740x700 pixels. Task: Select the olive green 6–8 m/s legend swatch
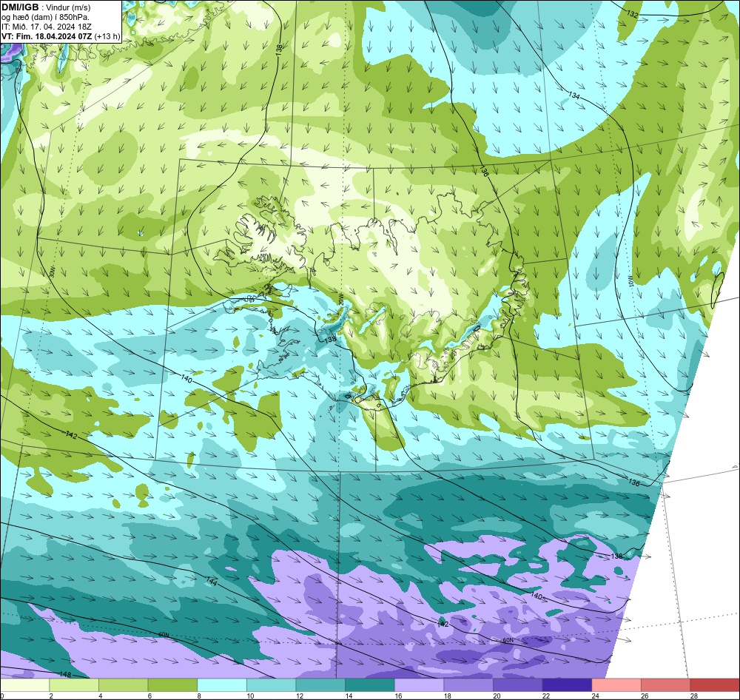172,685
